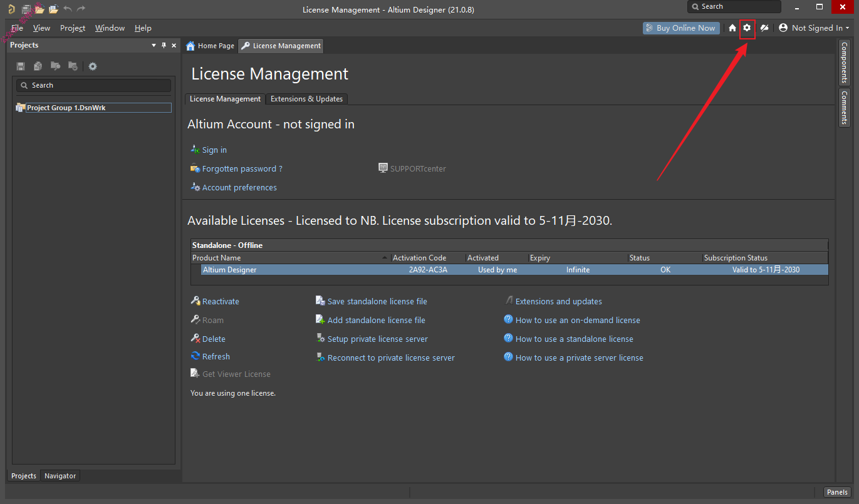Image resolution: width=859 pixels, height=504 pixels.
Task: Select the Altium Designer license row
Action: (x=509, y=270)
